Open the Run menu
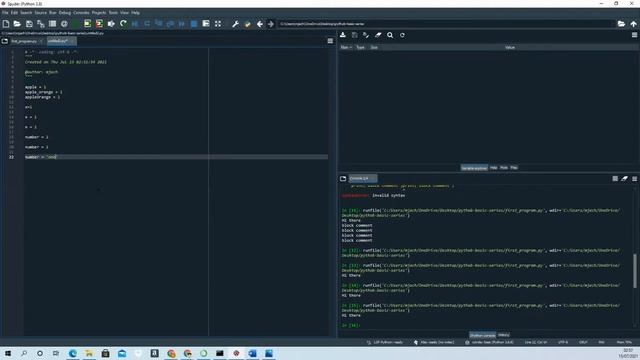This screenshot has height=360, width=640. 53,13
